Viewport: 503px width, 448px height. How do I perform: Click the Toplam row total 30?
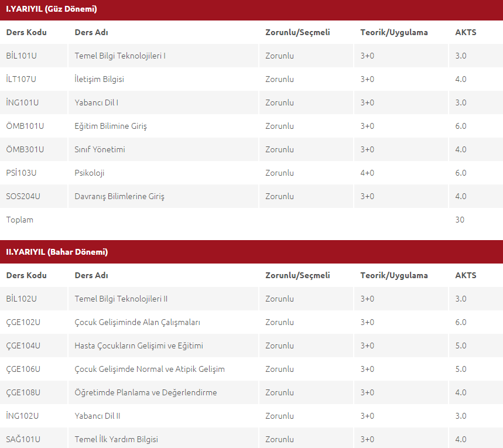pyautogui.click(x=460, y=220)
